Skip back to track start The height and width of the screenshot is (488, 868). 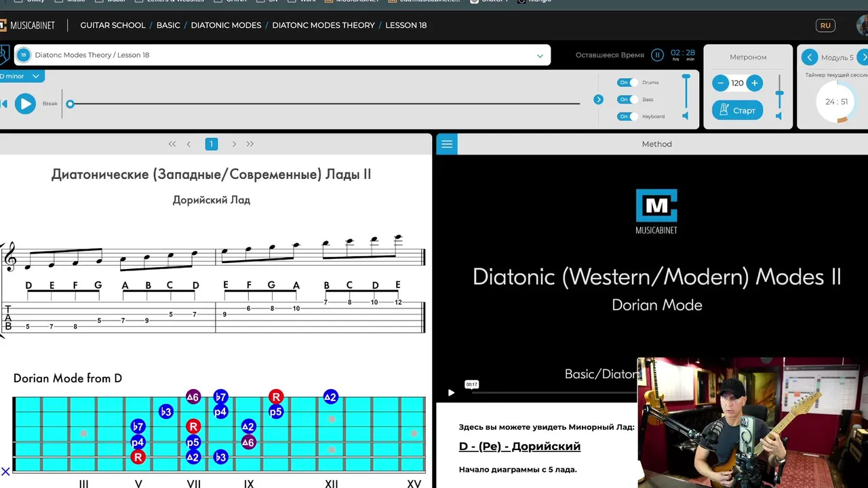point(3,104)
